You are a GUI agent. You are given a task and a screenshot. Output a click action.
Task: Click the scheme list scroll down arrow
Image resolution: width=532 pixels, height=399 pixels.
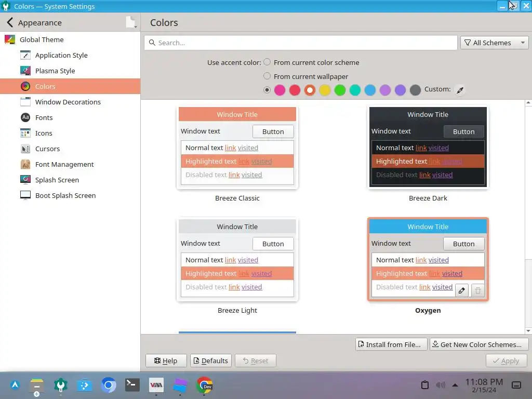coord(528,331)
